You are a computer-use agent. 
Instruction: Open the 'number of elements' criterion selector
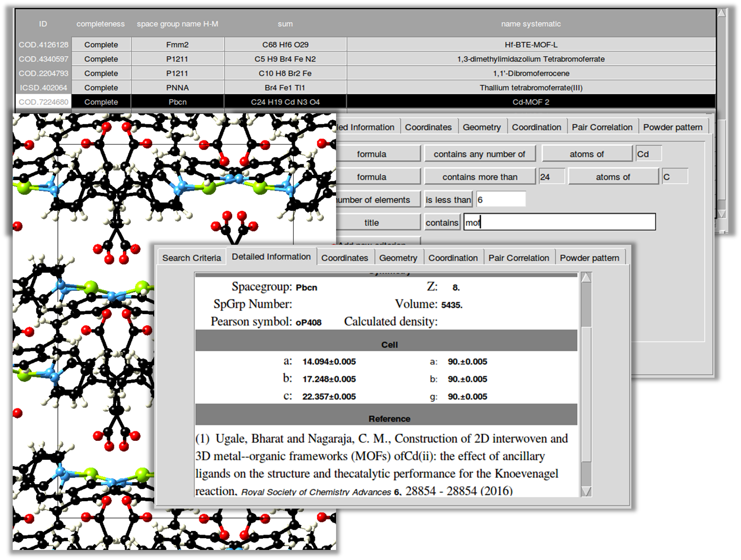[x=374, y=199]
